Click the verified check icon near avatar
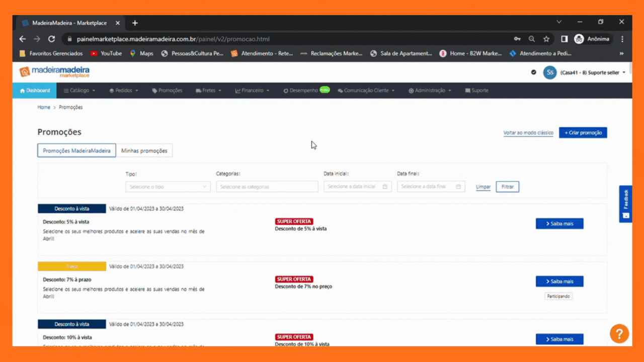The width and height of the screenshot is (644, 362). [533, 72]
